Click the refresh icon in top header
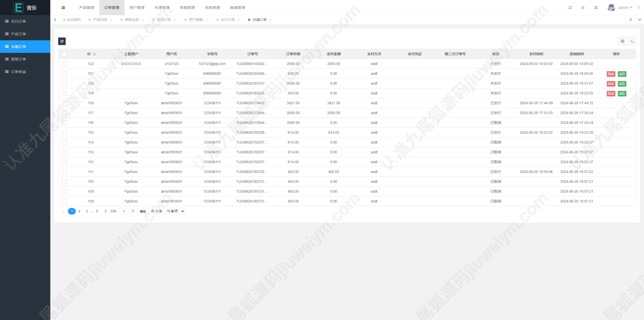The image size is (644, 320). pos(570,8)
